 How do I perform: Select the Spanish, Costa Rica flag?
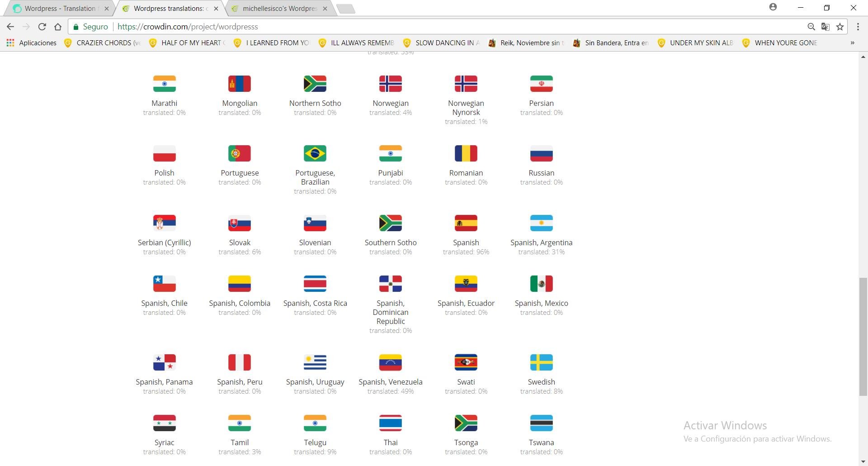coord(315,284)
